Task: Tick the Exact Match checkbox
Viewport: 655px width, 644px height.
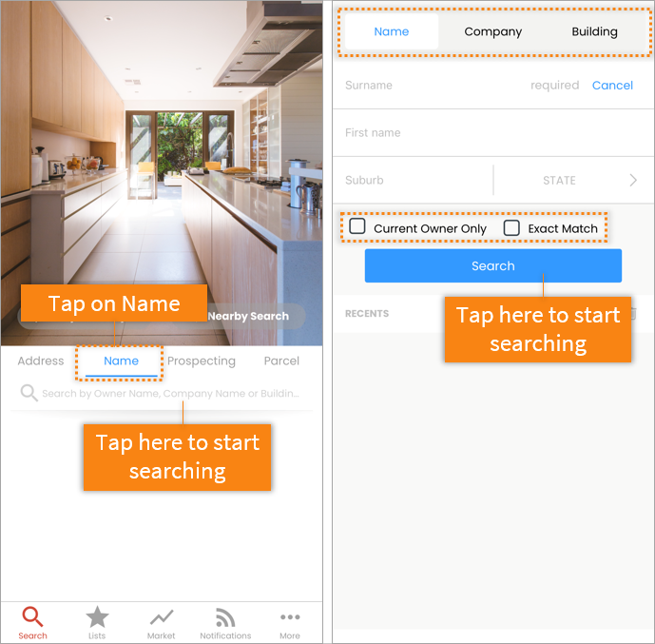Action: (x=511, y=227)
